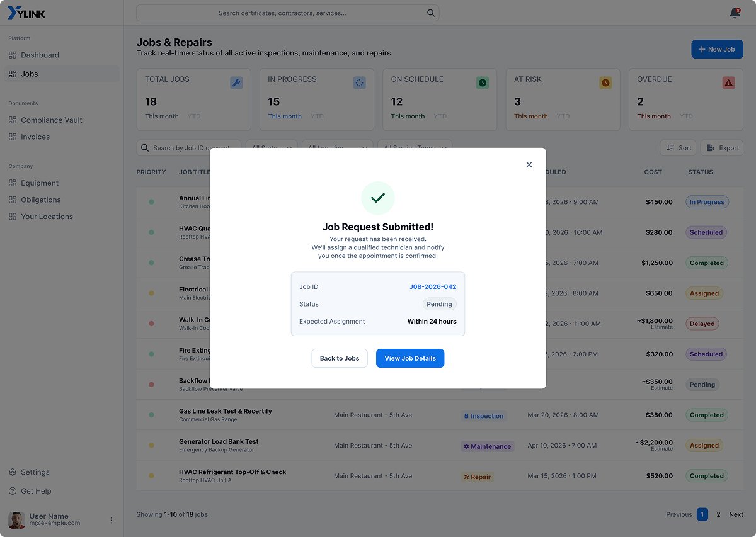The image size is (756, 537).
Task: Open job ID link JOB-2026-042
Action: (433, 286)
